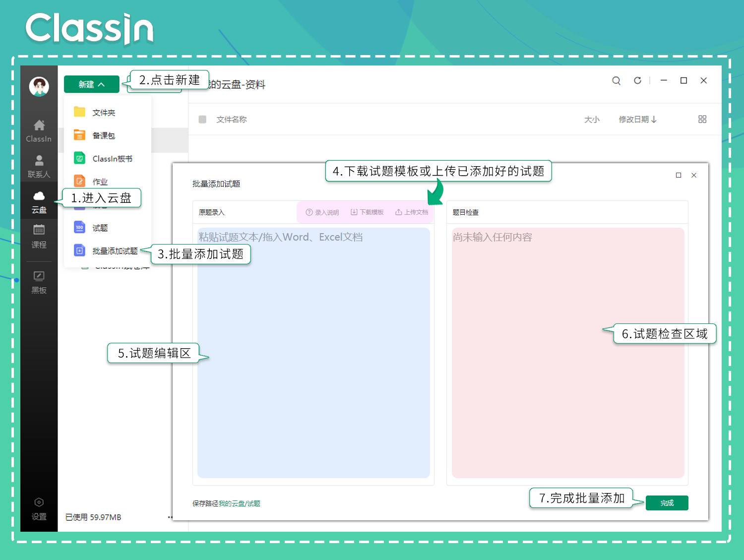
Task: Refresh the cloud drive file list
Action: [x=637, y=80]
